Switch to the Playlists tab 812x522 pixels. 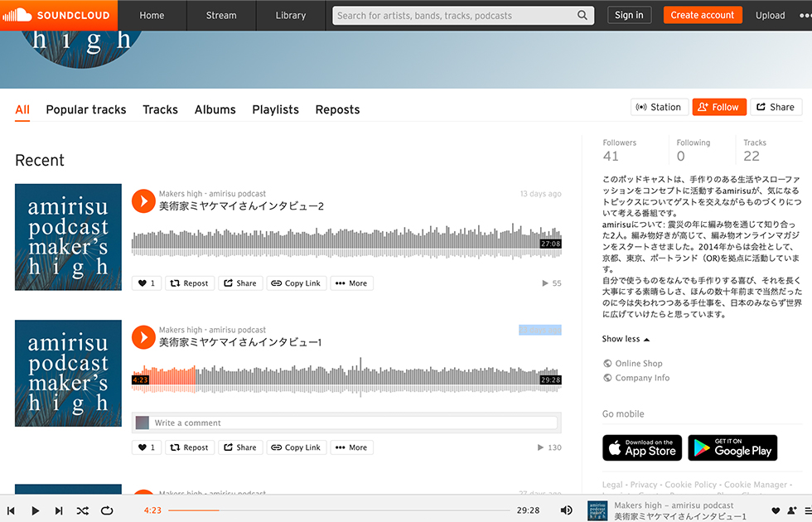tap(275, 109)
